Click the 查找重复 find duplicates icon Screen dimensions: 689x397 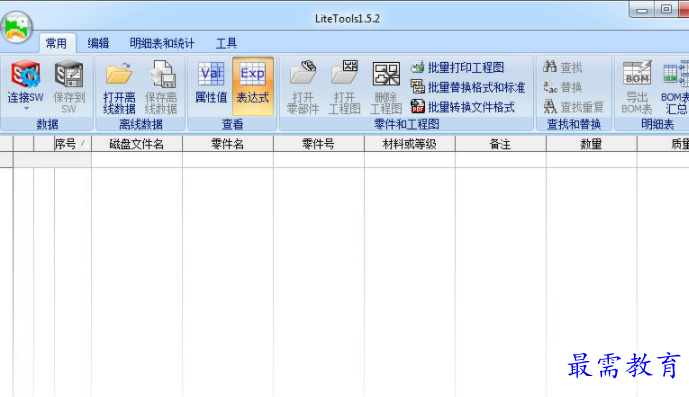pos(550,107)
